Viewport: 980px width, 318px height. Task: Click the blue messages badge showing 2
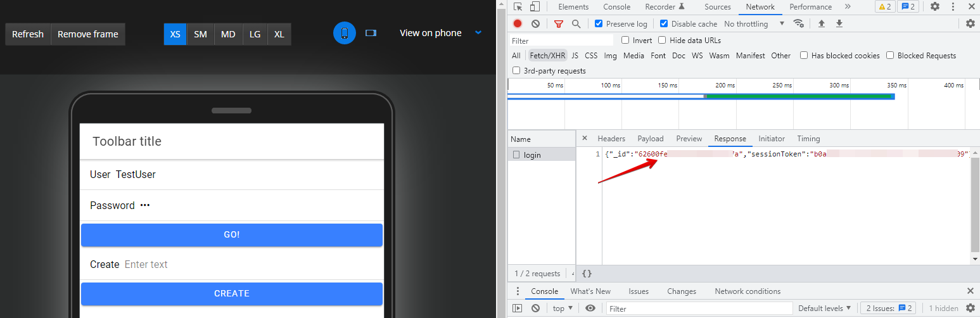(909, 7)
